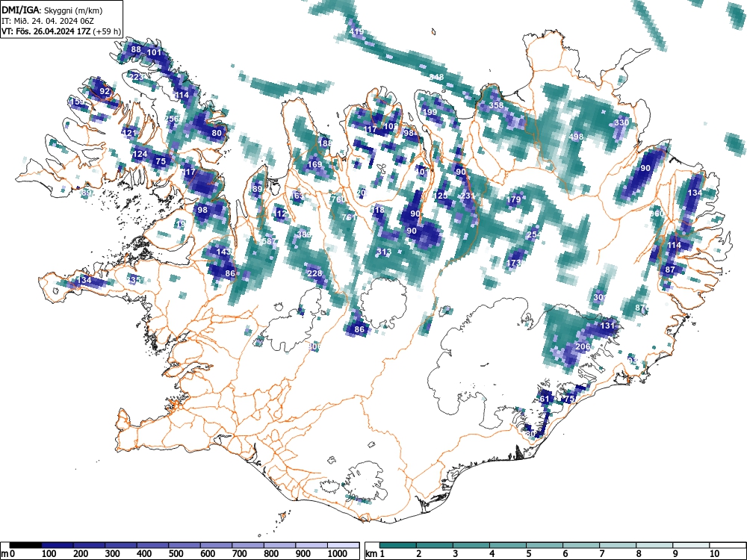The height and width of the screenshot is (560, 747).
Task: Click the '389' visibility value on the map
Action: point(304,234)
